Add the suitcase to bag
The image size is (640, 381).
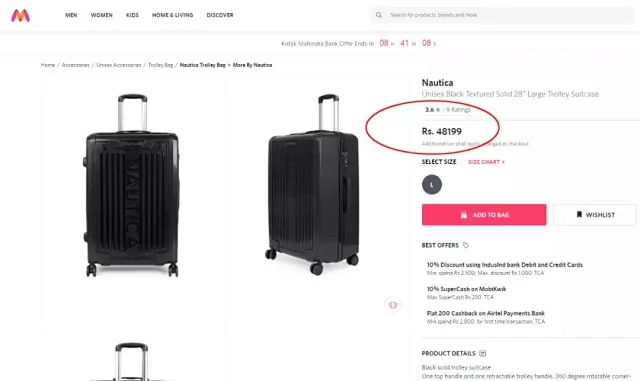484,215
